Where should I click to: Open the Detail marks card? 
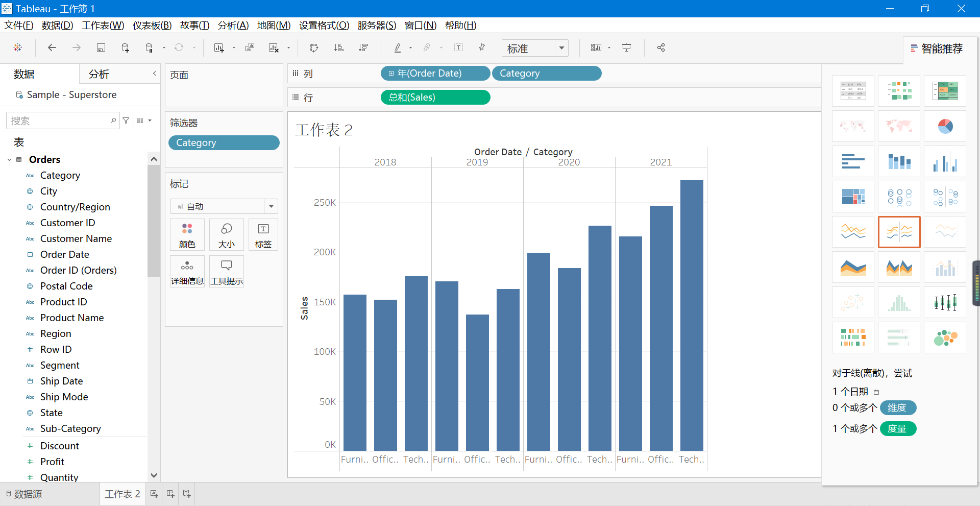click(187, 272)
